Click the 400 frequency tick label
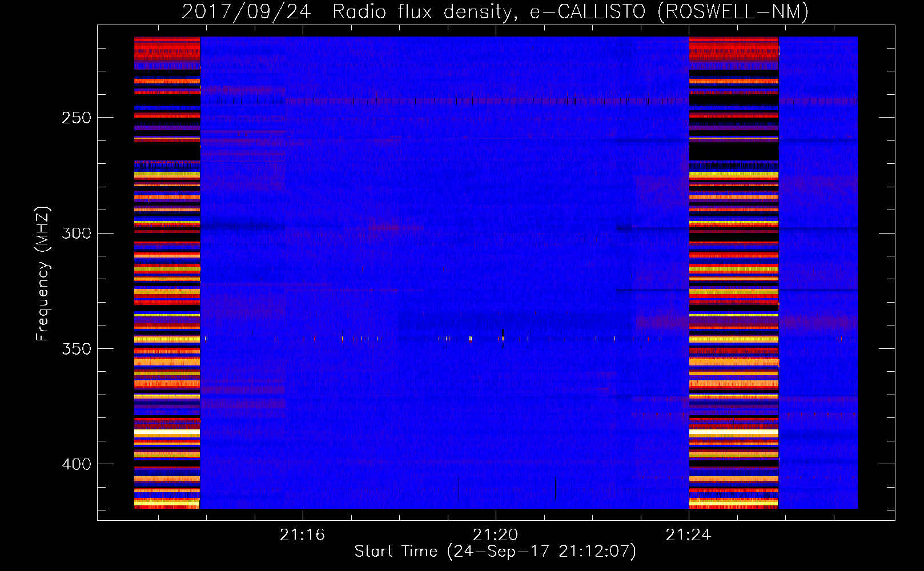924x571 pixels. pos(77,464)
